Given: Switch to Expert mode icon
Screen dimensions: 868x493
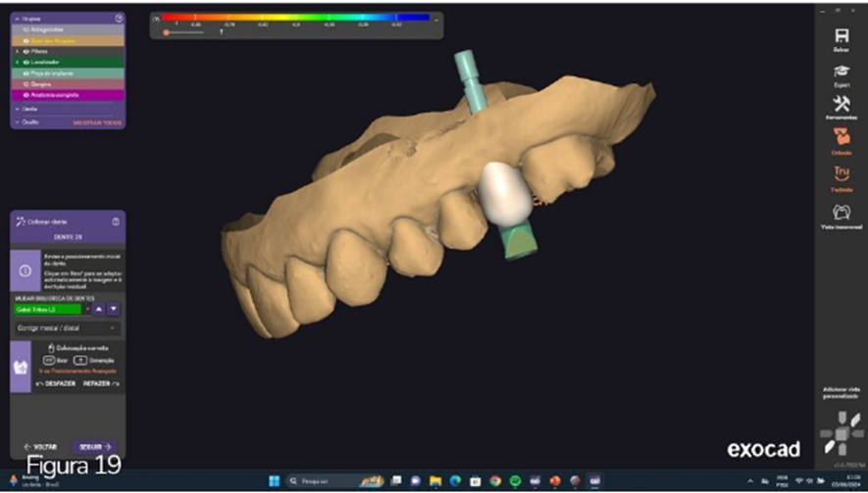Looking at the screenshot, I should tap(841, 72).
